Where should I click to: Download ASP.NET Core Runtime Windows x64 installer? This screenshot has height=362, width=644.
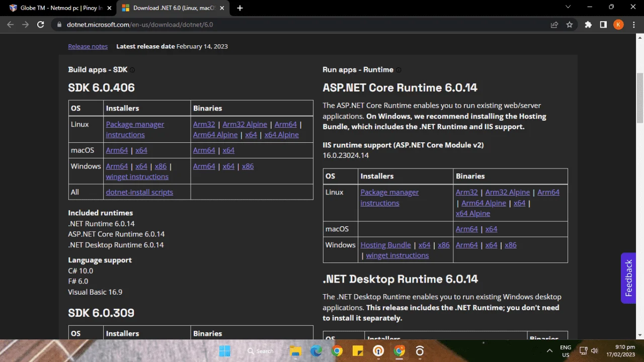coord(425,245)
